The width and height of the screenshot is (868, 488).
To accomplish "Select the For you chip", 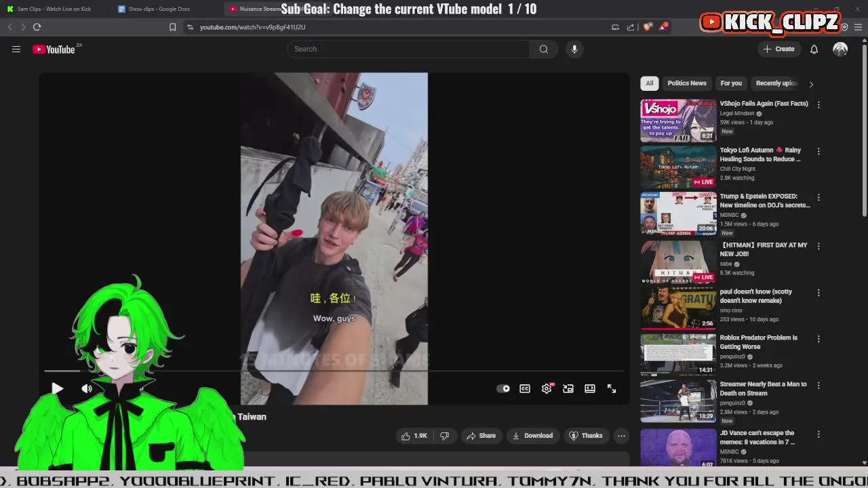I will pyautogui.click(x=731, y=83).
